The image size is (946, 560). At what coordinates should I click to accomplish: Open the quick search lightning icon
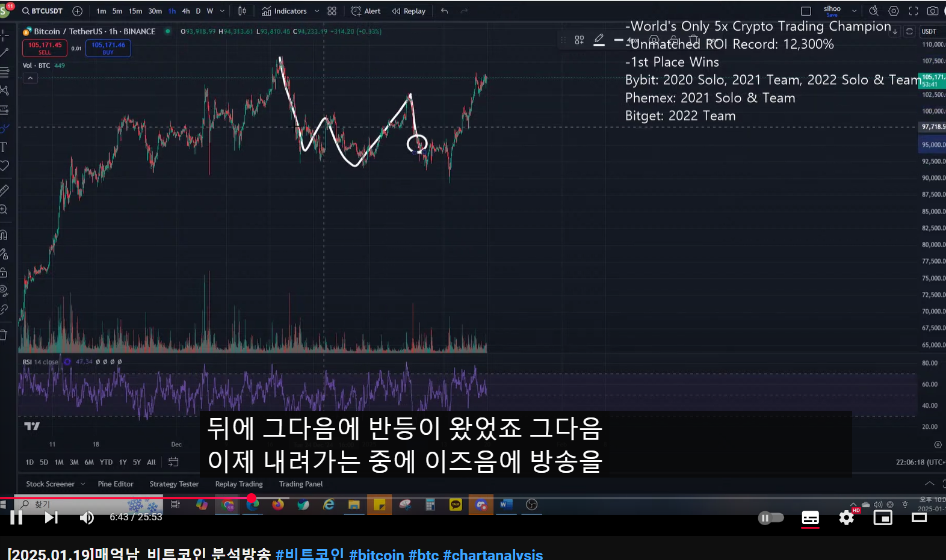click(874, 11)
